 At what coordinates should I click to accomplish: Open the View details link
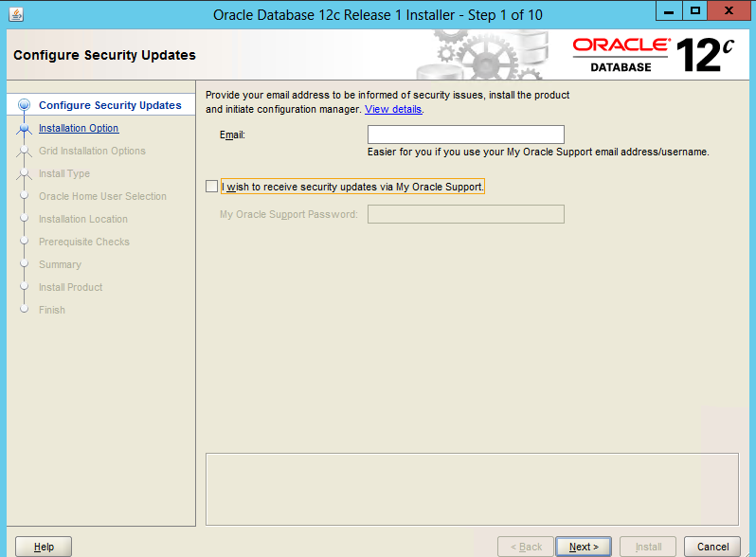393,109
